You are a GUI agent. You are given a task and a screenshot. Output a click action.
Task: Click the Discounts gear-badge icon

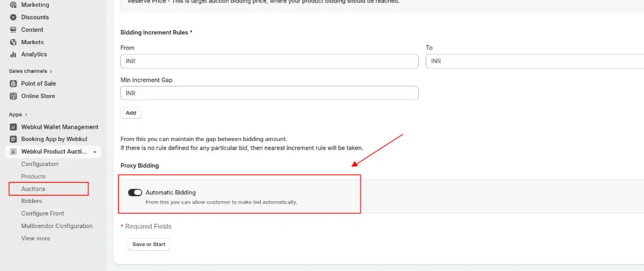click(x=13, y=17)
